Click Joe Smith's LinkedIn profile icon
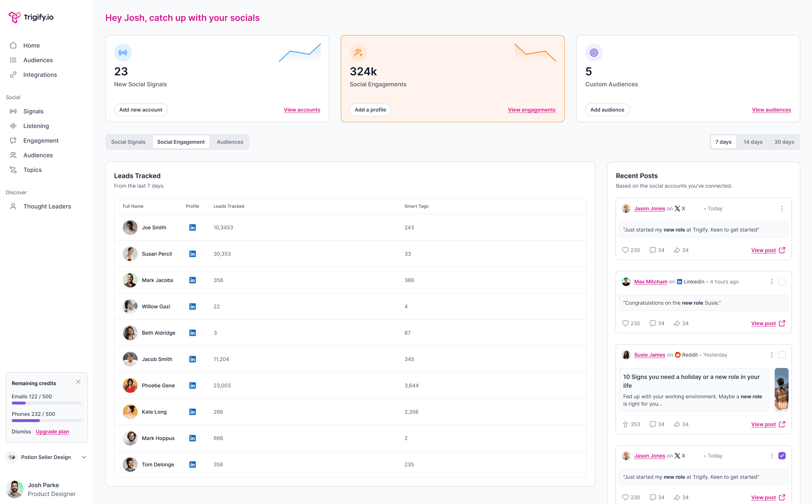The image size is (812, 504). click(x=192, y=227)
